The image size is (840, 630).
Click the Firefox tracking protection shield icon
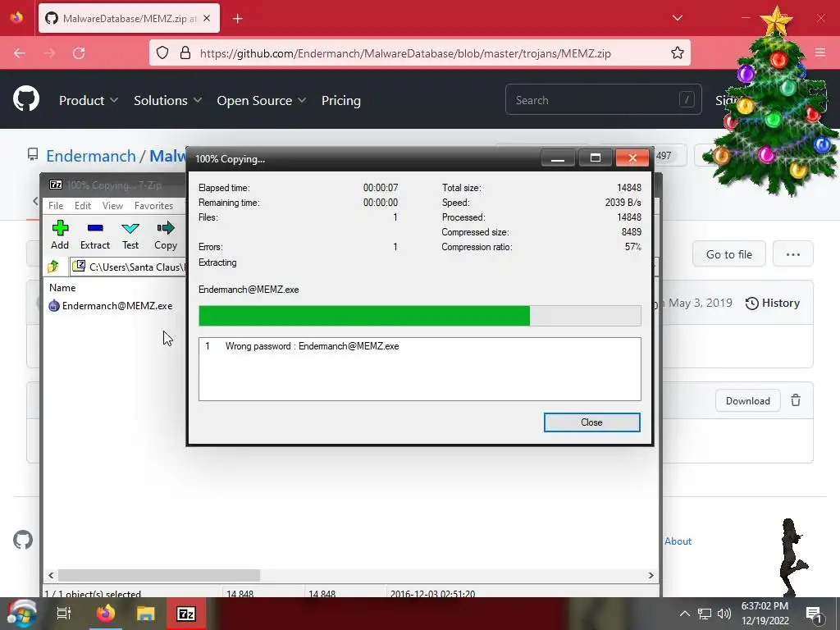tap(162, 52)
